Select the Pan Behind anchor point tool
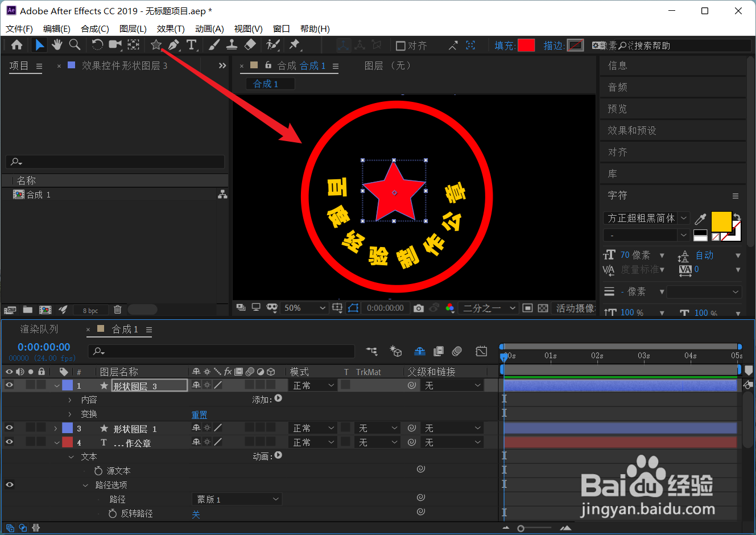 click(133, 45)
